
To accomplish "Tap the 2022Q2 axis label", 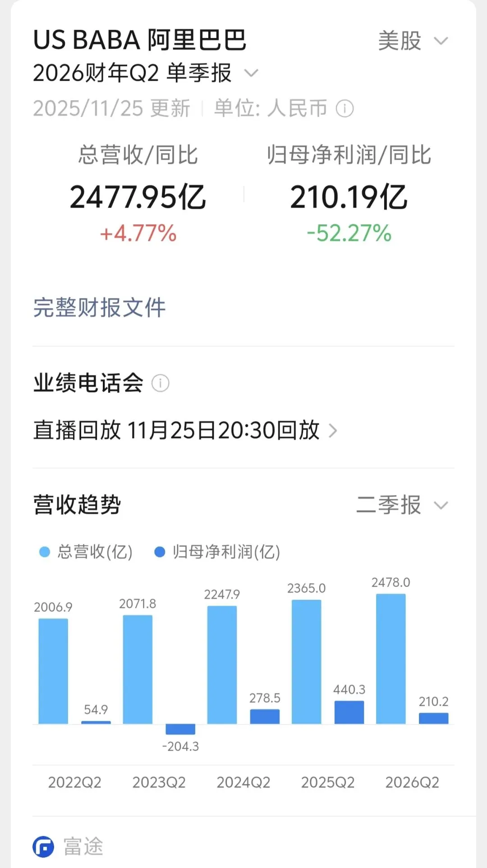I will [75, 782].
